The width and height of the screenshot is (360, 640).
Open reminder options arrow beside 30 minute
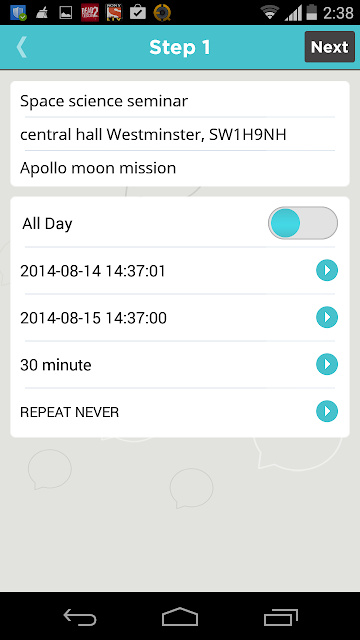coord(327,364)
